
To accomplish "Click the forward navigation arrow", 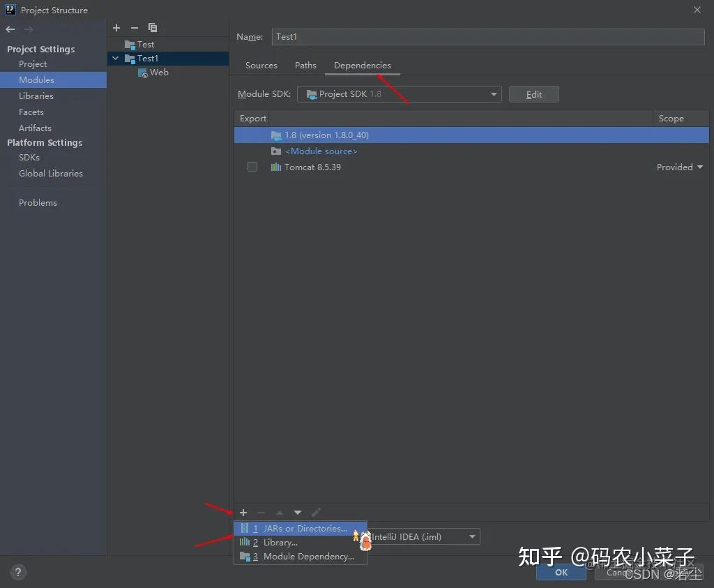I will 29,29.
